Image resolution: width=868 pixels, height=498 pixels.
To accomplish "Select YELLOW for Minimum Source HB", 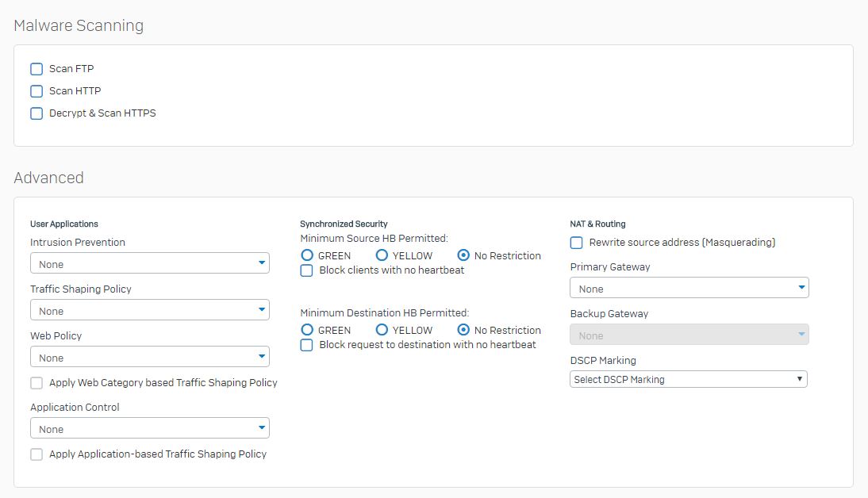I will coord(382,255).
